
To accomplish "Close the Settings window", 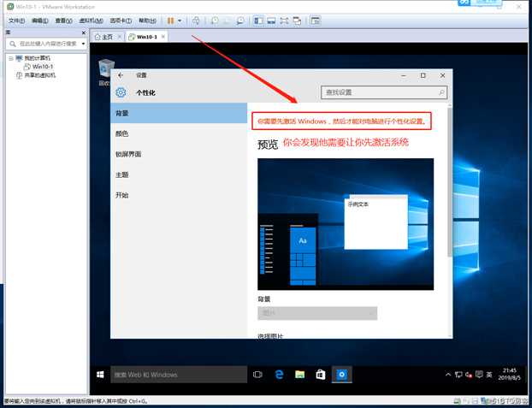I will point(442,75).
